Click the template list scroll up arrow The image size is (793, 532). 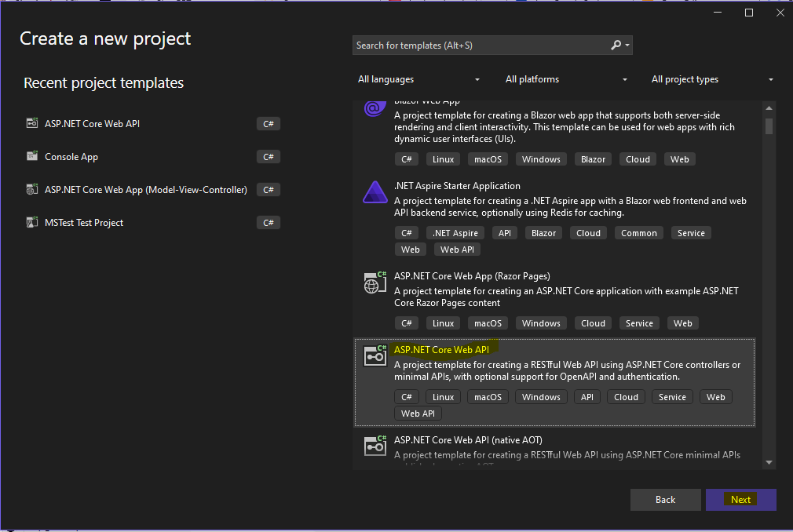769,108
